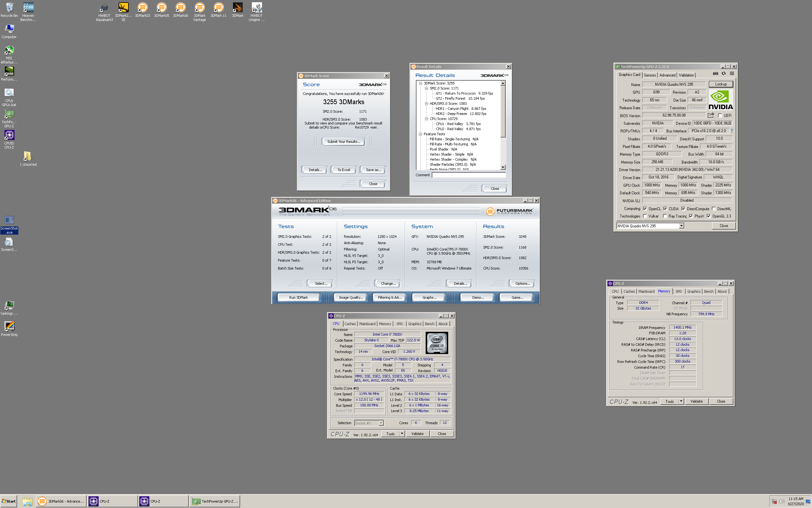This screenshot has height=508, width=812.
Task: Open the 3DMark03 desktop icon
Action: point(143,10)
